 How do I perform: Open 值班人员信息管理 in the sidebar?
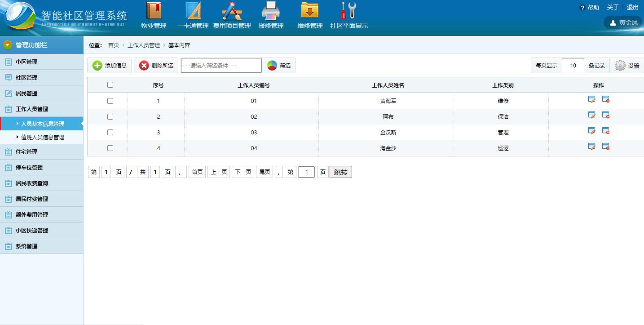(x=43, y=138)
